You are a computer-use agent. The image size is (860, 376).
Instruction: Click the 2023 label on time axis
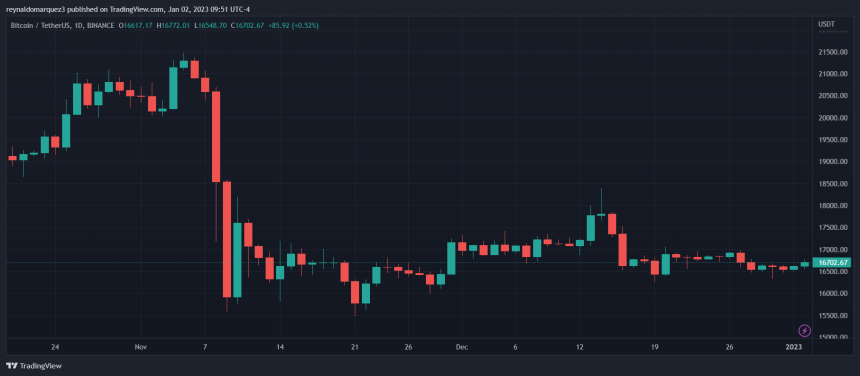pyautogui.click(x=794, y=347)
